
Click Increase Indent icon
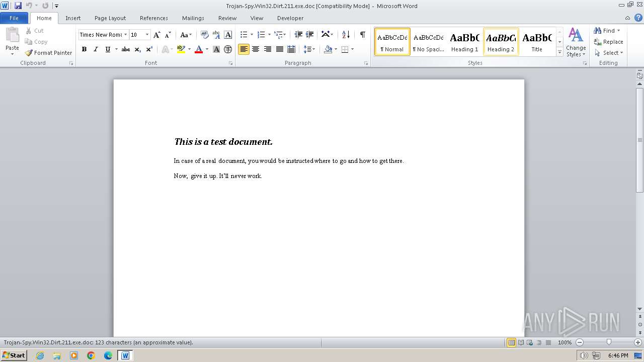(310, 35)
